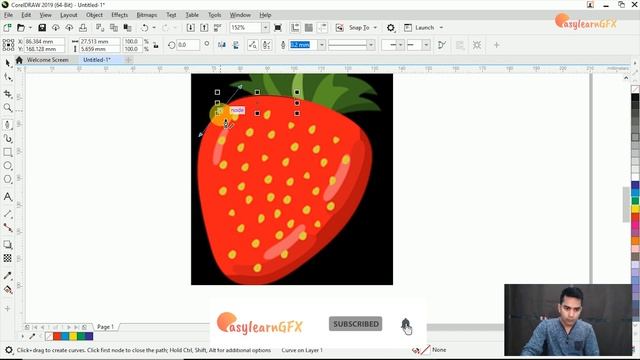Select the Connector tool
Screen dimensions: 640x360
click(7, 227)
